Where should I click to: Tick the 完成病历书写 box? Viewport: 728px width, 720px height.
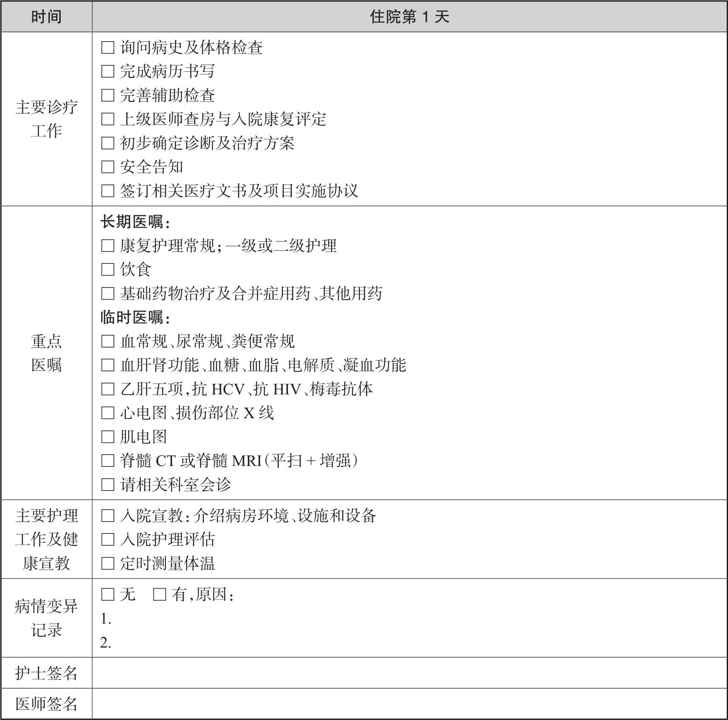(x=108, y=71)
